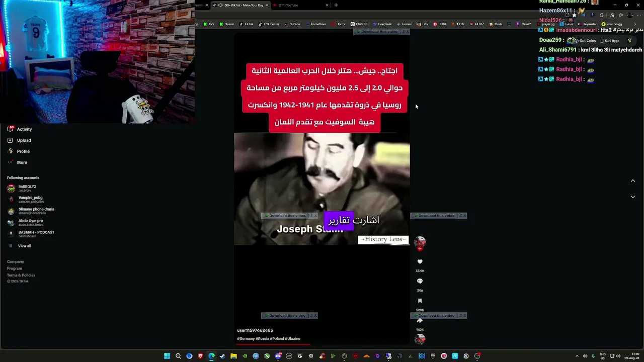Open Profile in the TikTok sidebar
Image resolution: width=644 pixels, height=362 pixels.
(19, 151)
